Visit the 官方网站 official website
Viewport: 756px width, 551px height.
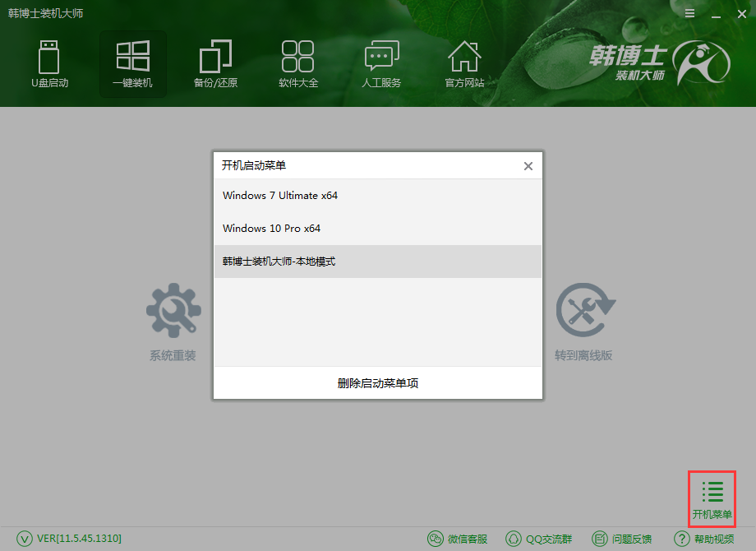(x=463, y=64)
